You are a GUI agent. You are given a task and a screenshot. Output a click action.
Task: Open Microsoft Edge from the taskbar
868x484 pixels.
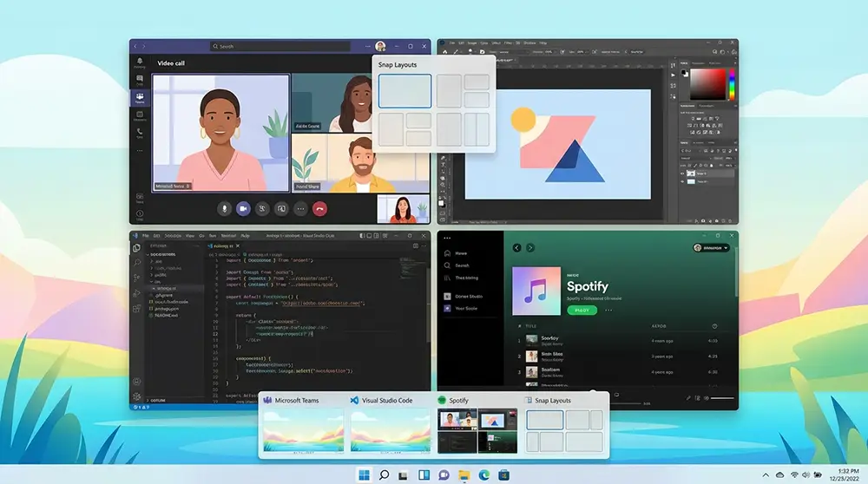click(x=483, y=475)
